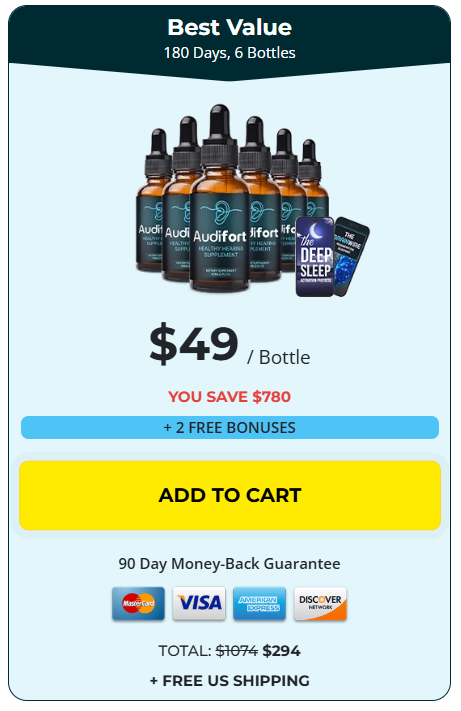Click the 90 Day Money-Back Guarantee text
Image resolution: width=461 pixels, height=711 pixels.
pos(229,564)
